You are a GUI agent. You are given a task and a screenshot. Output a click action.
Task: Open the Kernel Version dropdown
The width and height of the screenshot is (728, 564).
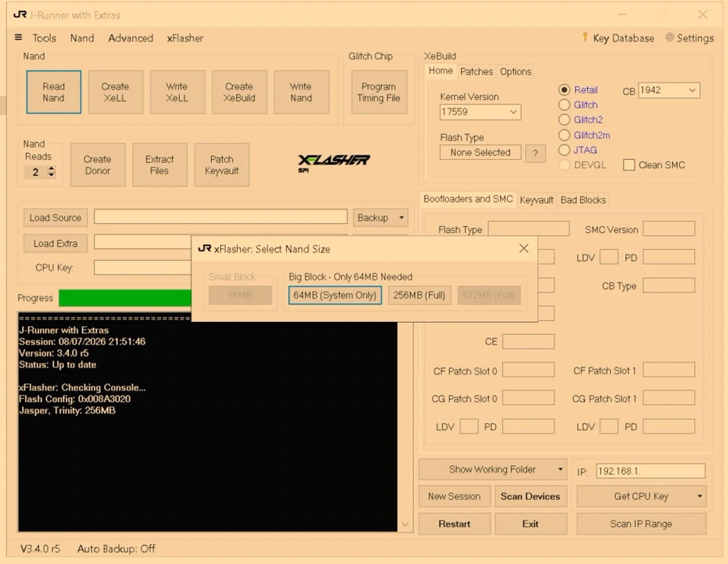click(513, 112)
